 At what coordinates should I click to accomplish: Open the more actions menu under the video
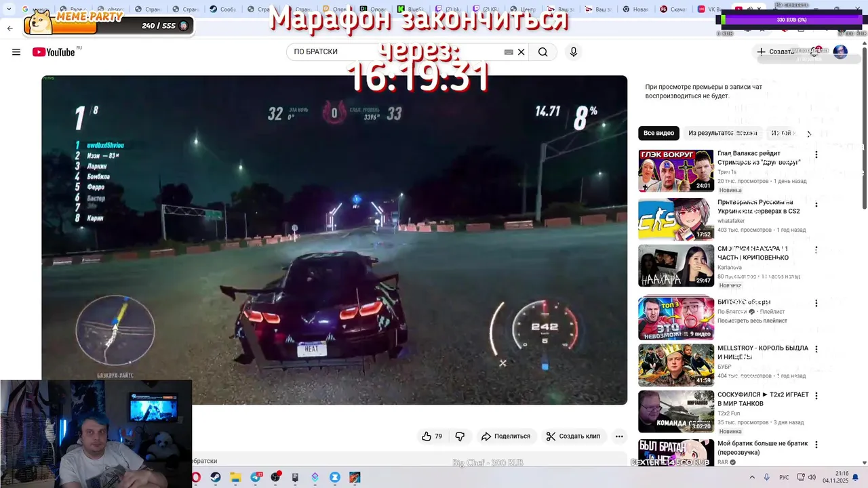pos(619,436)
